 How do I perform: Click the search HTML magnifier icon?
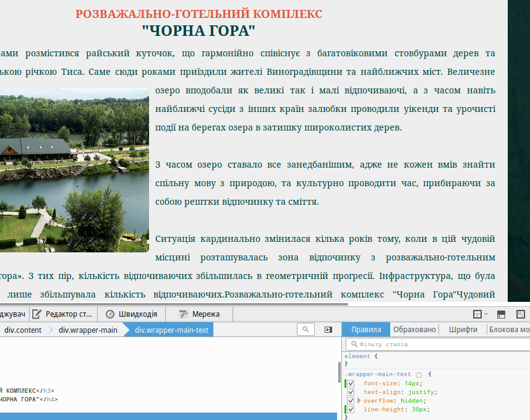(306, 330)
